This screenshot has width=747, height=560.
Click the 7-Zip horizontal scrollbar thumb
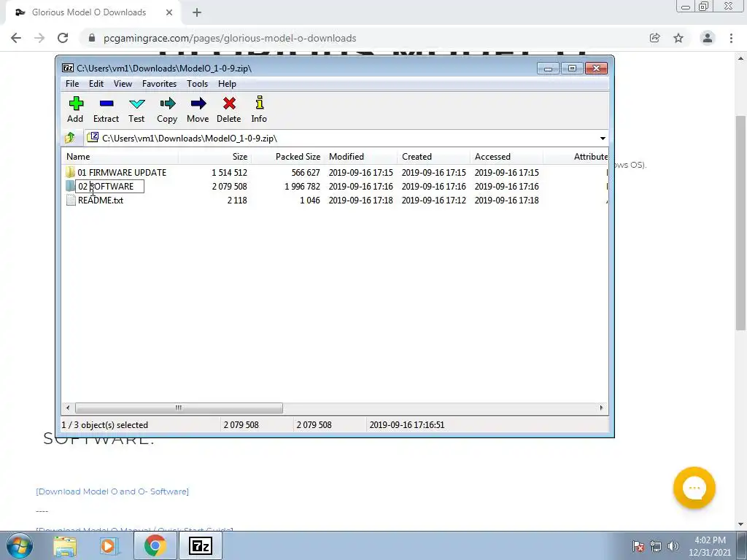coord(179,408)
